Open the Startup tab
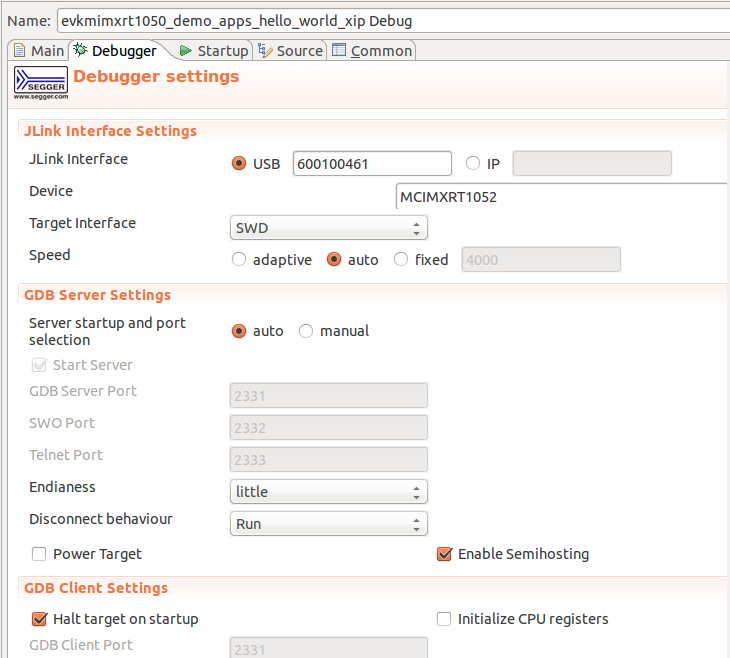The image size is (730, 658). coord(214,50)
